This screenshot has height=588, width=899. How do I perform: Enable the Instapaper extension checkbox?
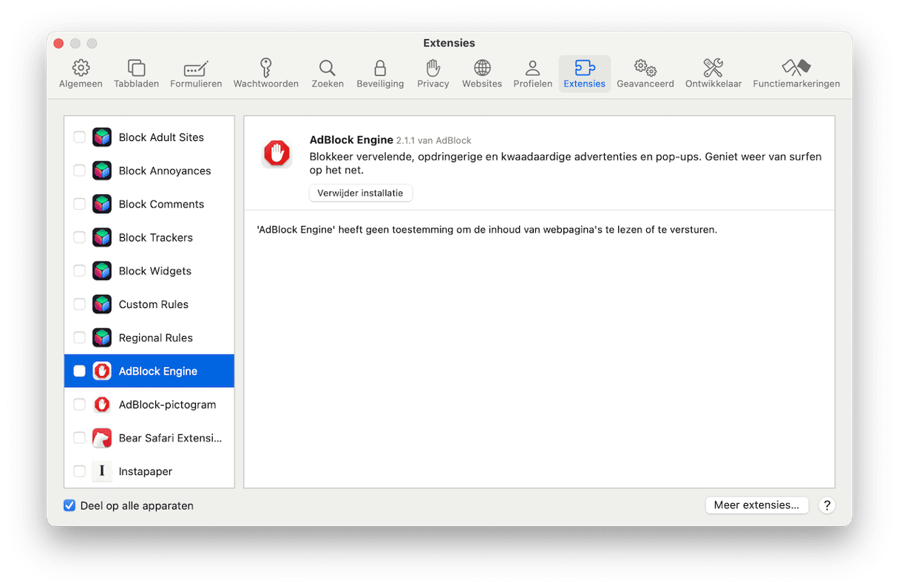point(79,471)
